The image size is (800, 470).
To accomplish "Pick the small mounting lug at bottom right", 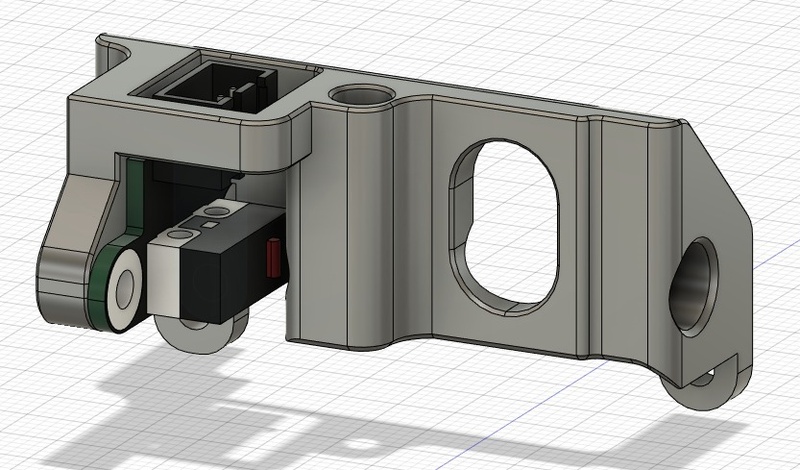I will click(x=704, y=383).
